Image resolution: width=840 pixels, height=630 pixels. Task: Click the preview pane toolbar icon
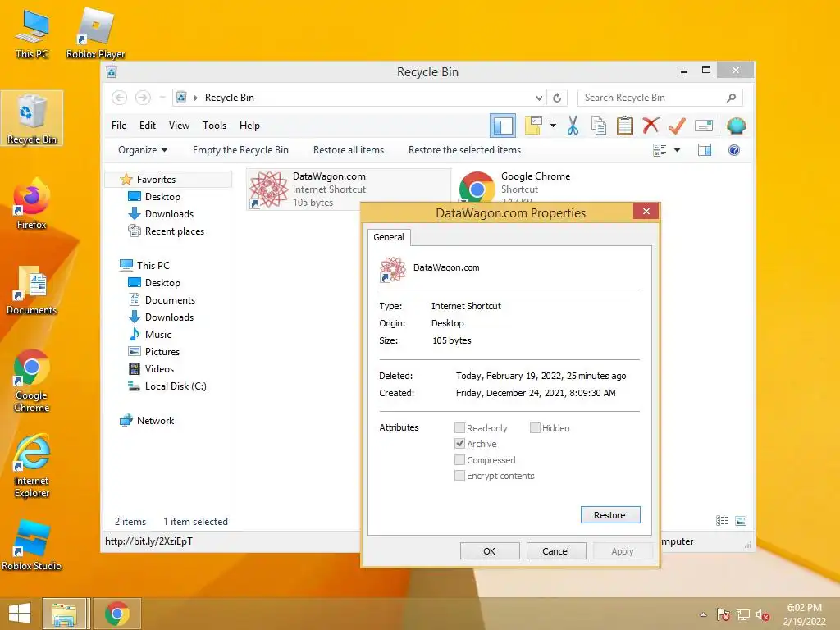[x=503, y=126]
